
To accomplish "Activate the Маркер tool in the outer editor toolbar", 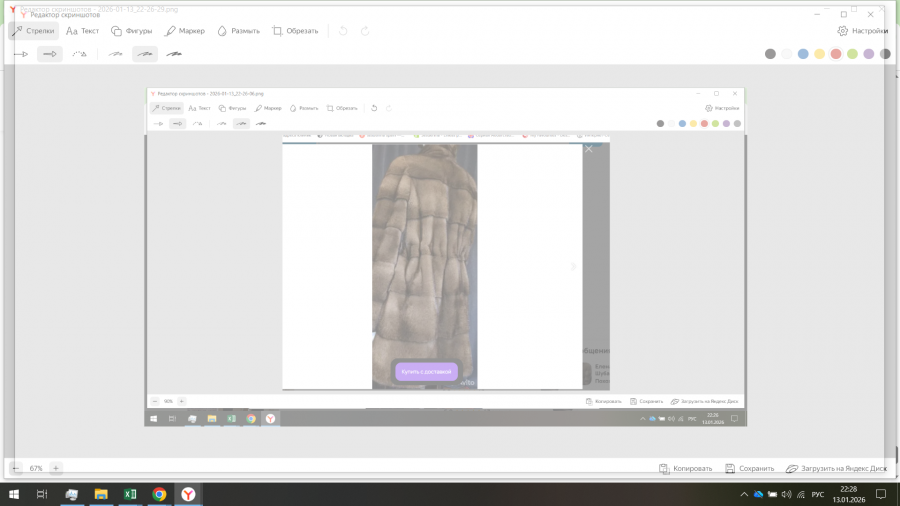I will [185, 31].
